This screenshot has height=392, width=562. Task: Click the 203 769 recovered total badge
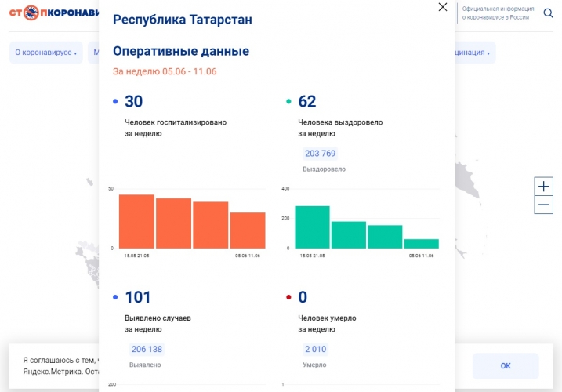320,154
